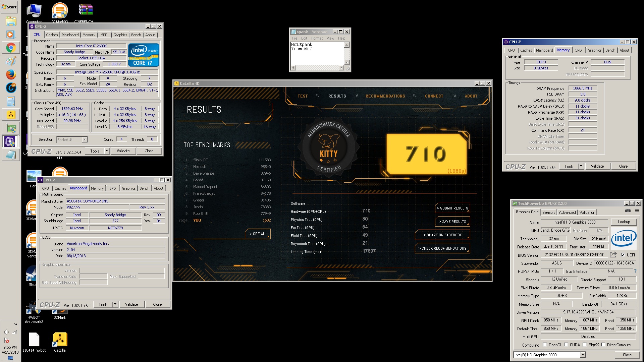Open RECOMMENDATIONS section in Catzilla
This screenshot has height=362, width=644.
coord(385,96)
